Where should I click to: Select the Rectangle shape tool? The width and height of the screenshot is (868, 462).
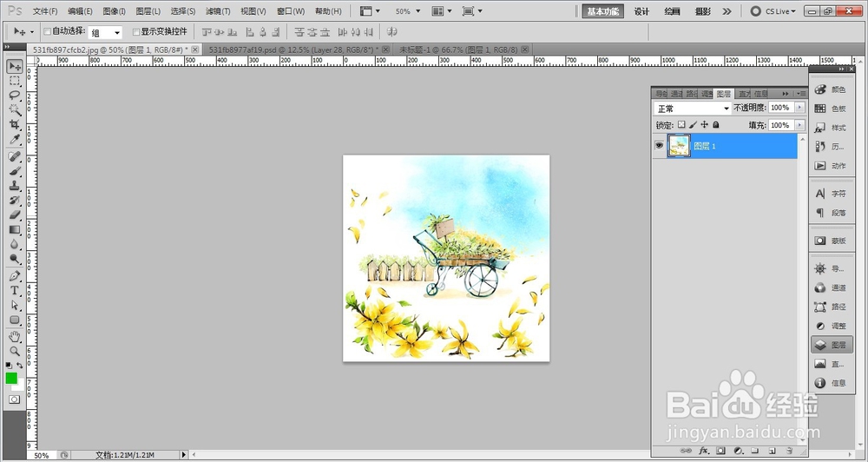[x=15, y=320]
